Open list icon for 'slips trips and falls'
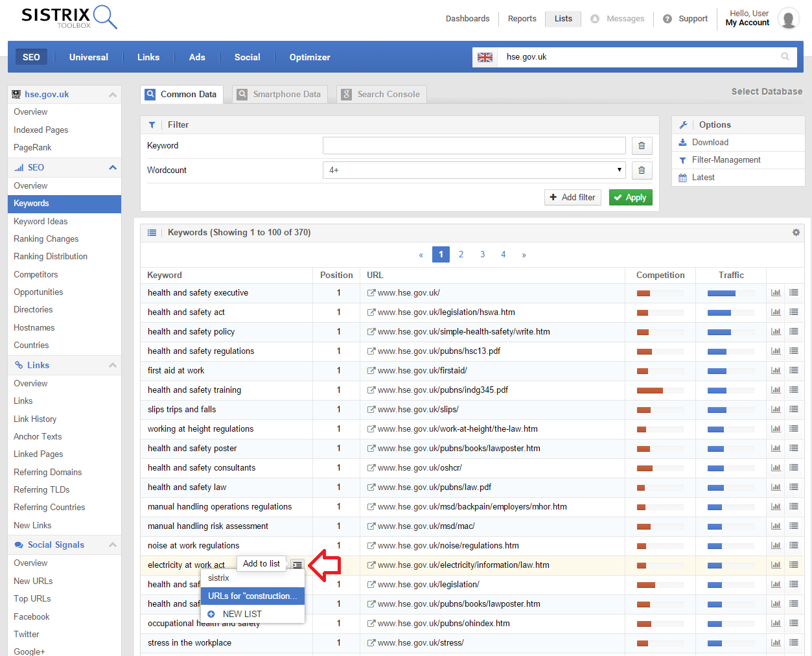 click(x=793, y=410)
